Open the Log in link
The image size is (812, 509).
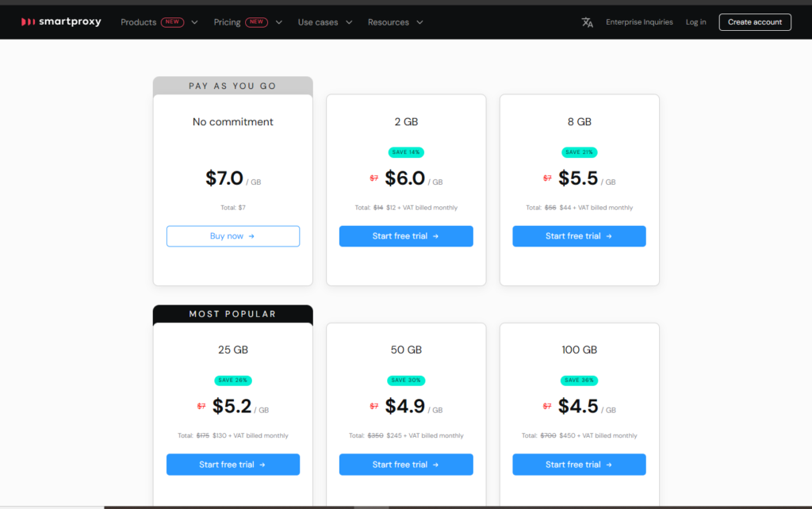[x=695, y=22]
